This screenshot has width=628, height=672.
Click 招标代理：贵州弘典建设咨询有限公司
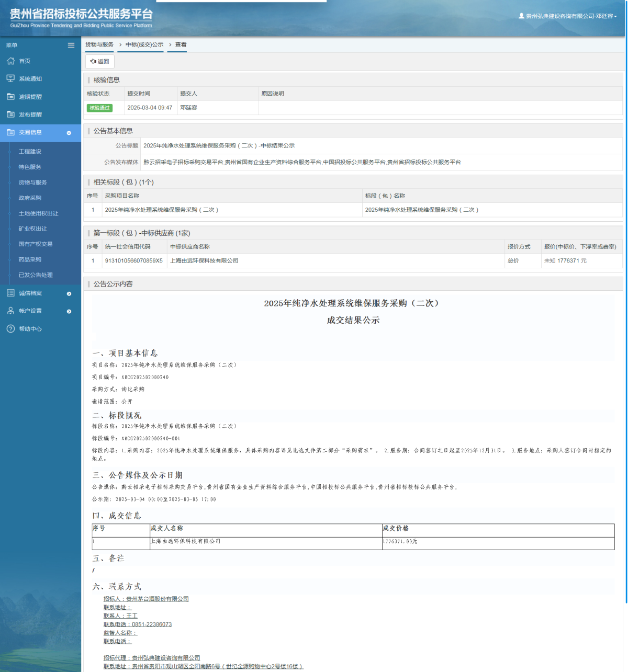[x=152, y=658]
